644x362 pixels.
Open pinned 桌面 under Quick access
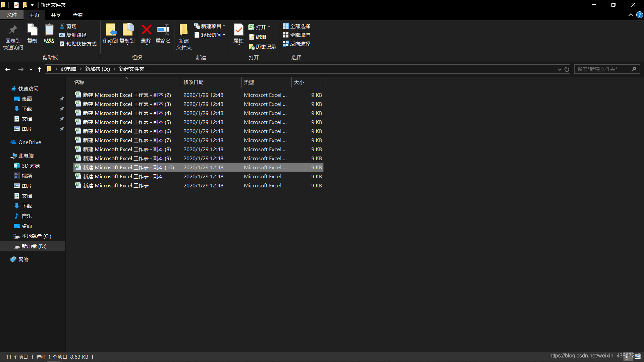click(x=26, y=99)
